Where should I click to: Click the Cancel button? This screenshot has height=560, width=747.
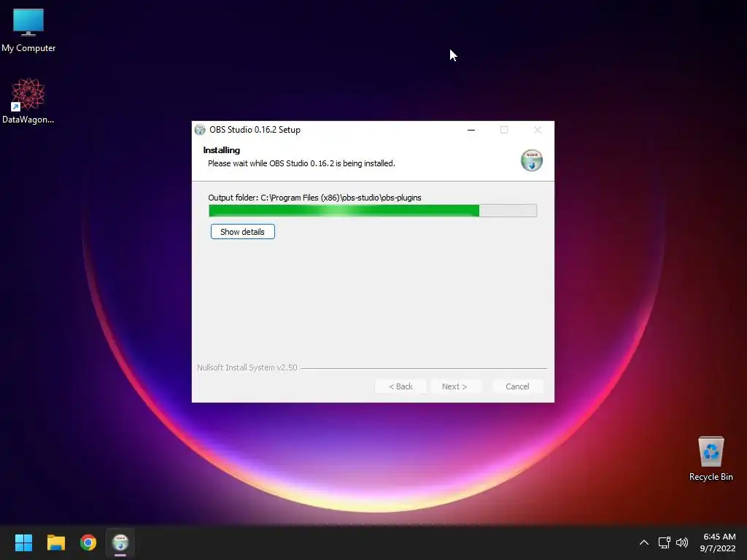pos(517,386)
